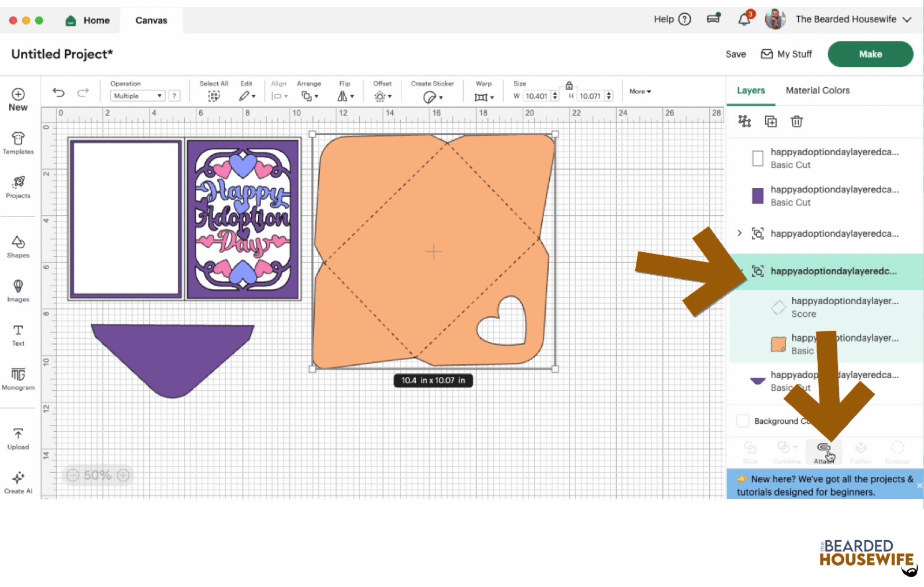Toggle the size lock between width and height
The image size is (924, 587).
(569, 84)
